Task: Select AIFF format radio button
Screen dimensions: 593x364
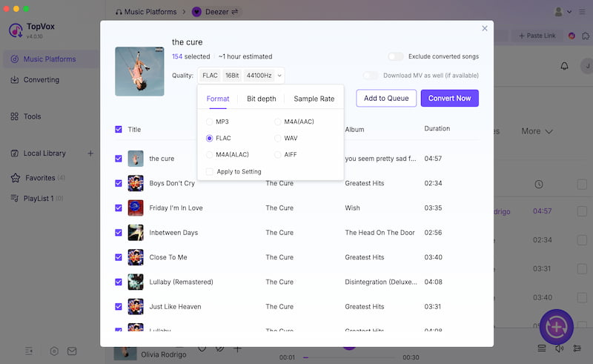Action: (x=277, y=154)
